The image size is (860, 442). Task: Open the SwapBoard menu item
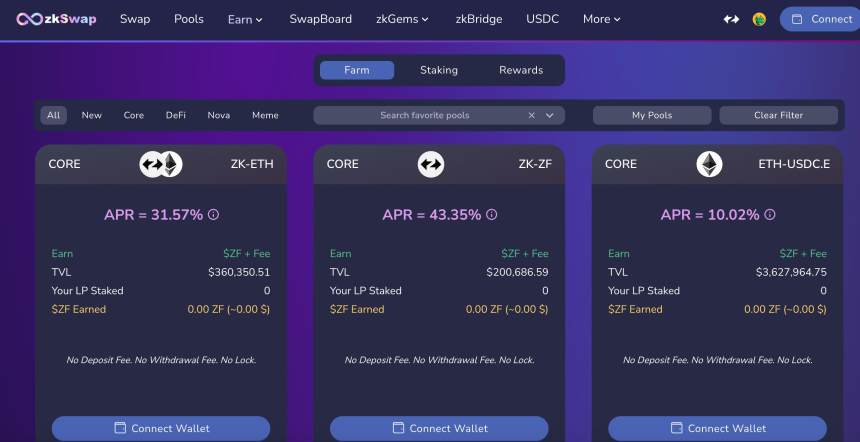click(x=320, y=19)
